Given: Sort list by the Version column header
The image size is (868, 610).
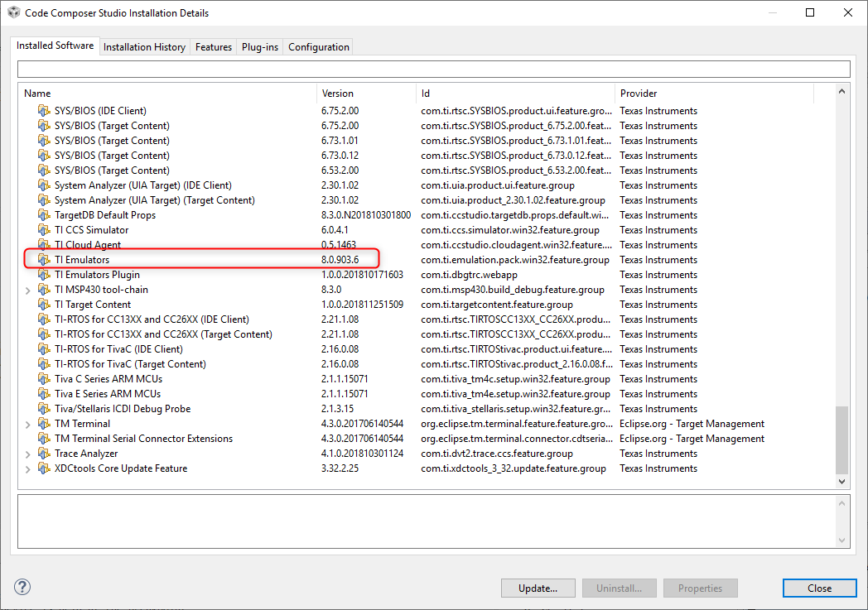Looking at the screenshot, I should (x=366, y=94).
